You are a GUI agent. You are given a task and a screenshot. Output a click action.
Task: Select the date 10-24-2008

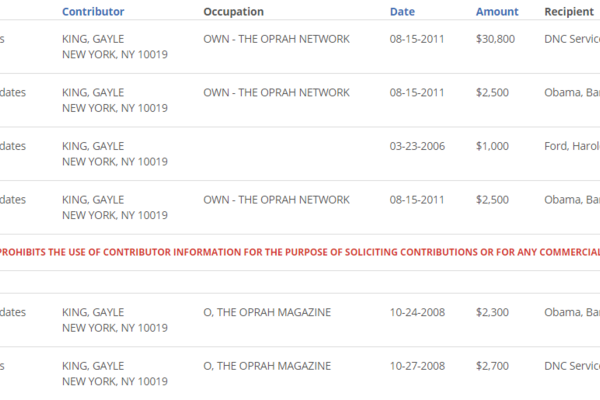[419, 313]
